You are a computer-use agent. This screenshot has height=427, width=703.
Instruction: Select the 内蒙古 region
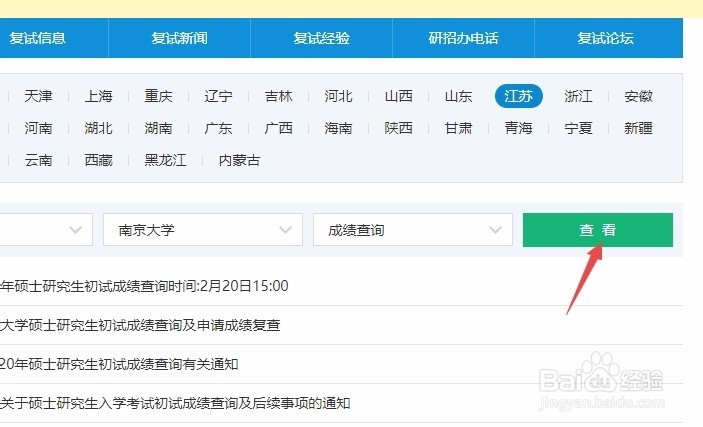point(239,160)
